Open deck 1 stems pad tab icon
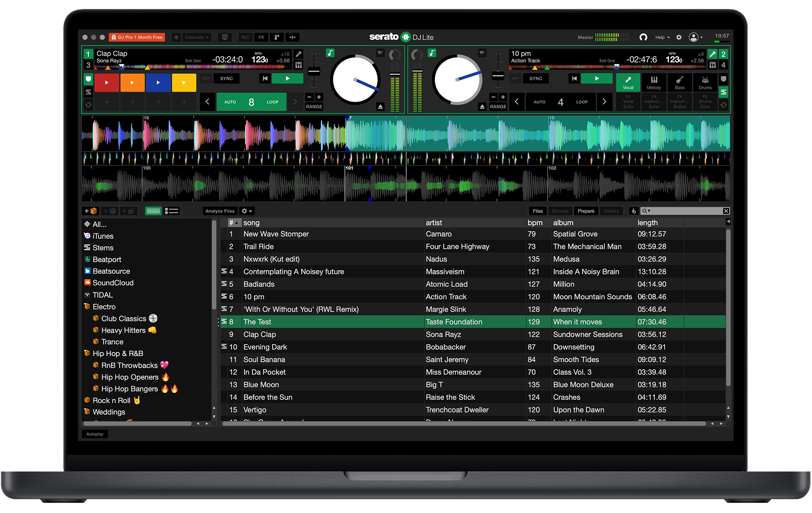The width and height of the screenshot is (812, 513). point(88,92)
